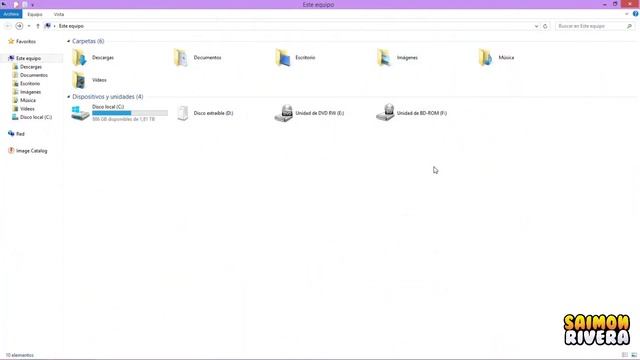This screenshot has width=640, height=360.
Task: Select the Unidad de BD-ROM (F:) icon
Action: [385, 113]
